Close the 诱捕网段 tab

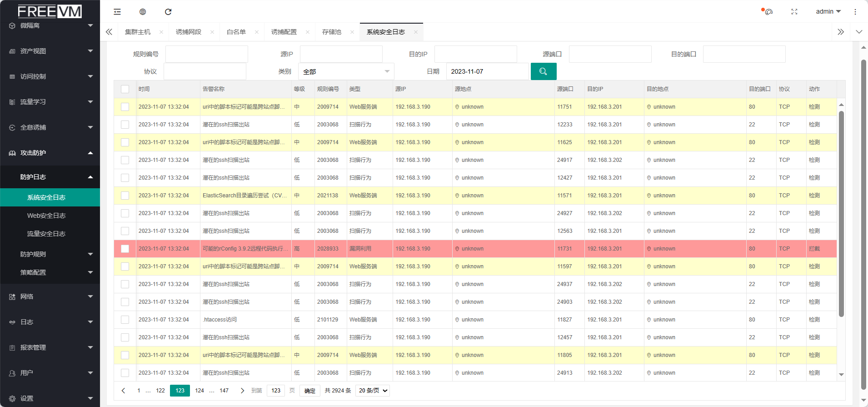coord(212,32)
